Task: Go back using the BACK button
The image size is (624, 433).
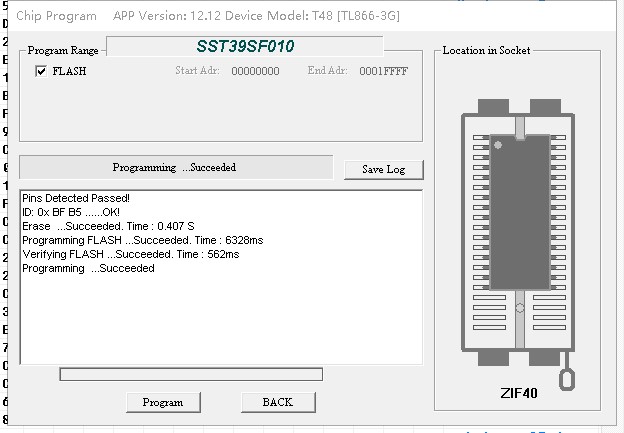Action: pyautogui.click(x=277, y=402)
